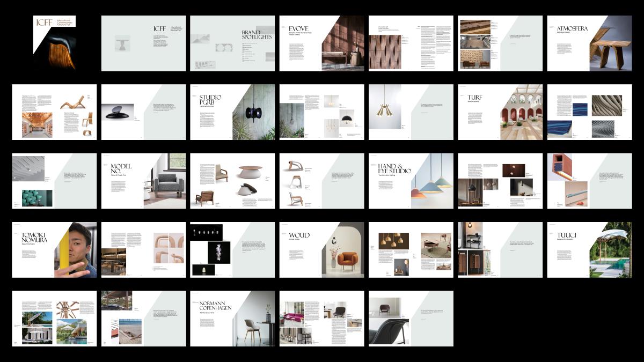Select spread with wooden library interior
This screenshot has width=644, height=362.
(54, 112)
